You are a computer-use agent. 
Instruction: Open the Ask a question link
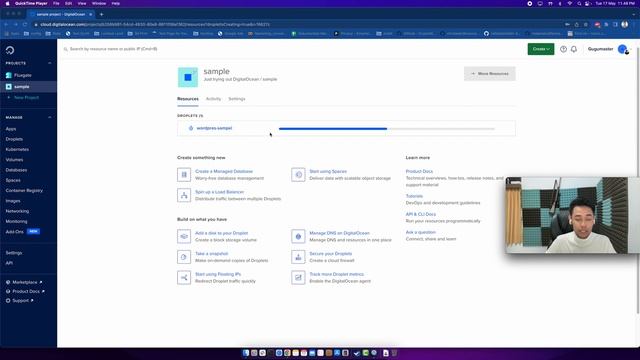click(420, 232)
